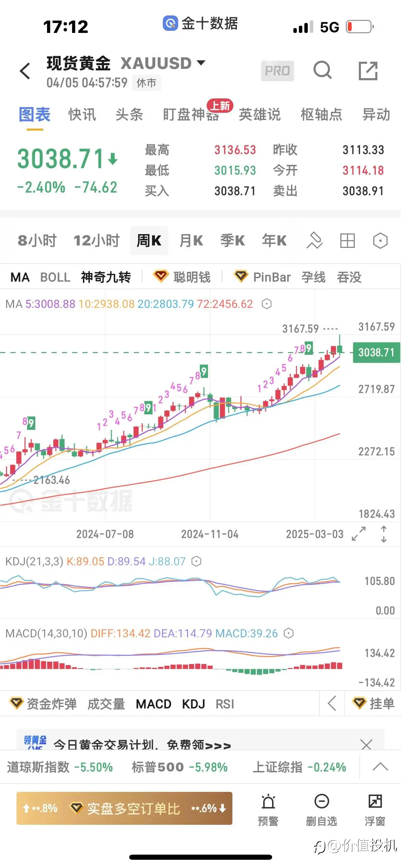Open KDJ indicator settings hexagon
Image resolution: width=401 pixels, height=868 pixels.
(196, 562)
